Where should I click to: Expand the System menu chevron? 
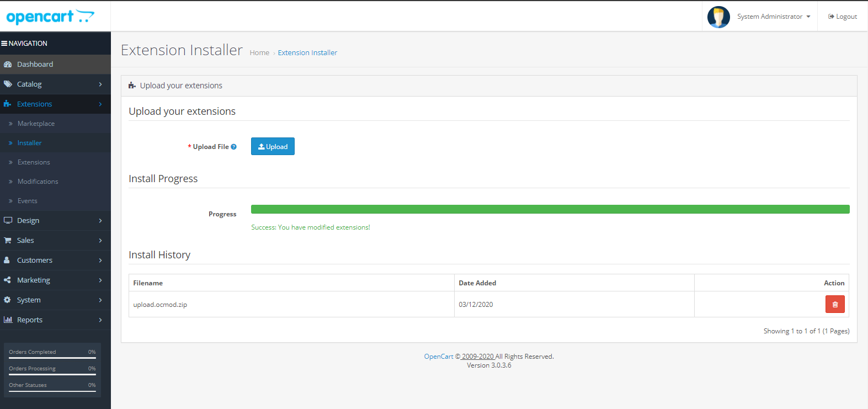point(100,300)
